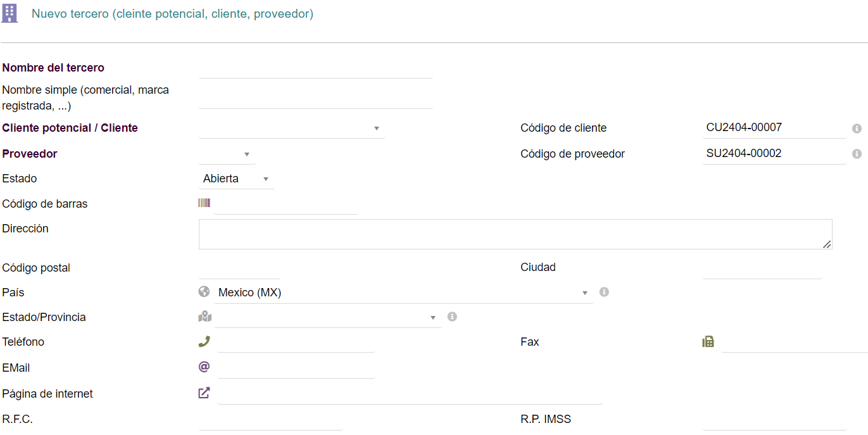The height and width of the screenshot is (435, 868).
Task: Click the map icon beside Estado/Provincia
Action: click(204, 317)
